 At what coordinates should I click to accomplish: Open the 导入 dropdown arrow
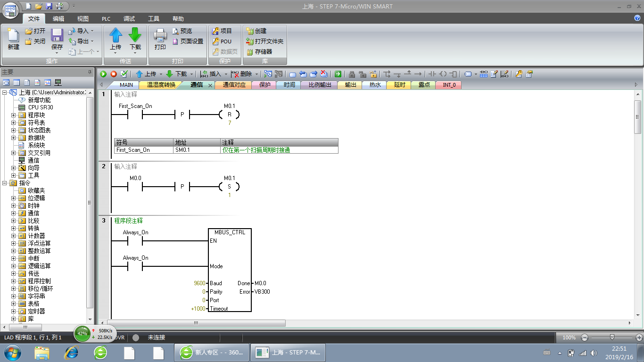[x=92, y=31]
